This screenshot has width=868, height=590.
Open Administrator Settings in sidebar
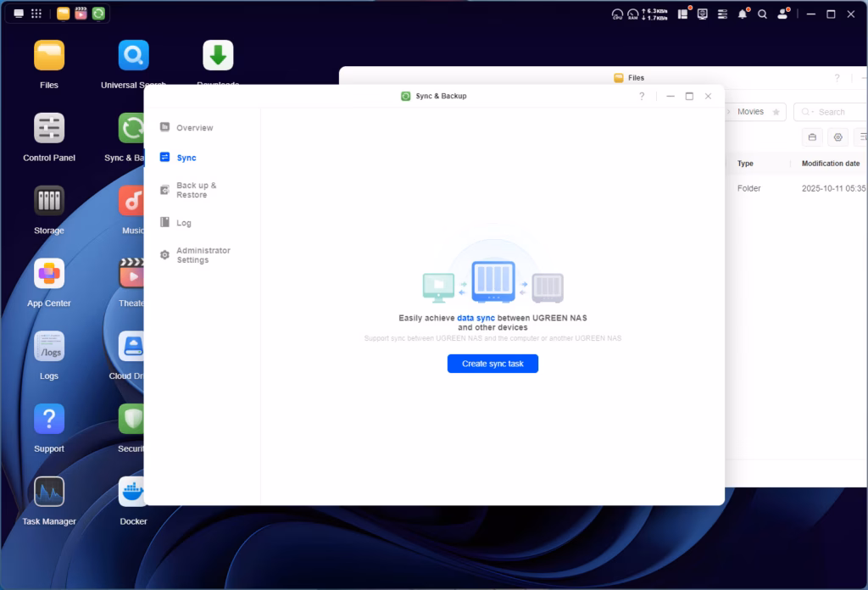203,255
